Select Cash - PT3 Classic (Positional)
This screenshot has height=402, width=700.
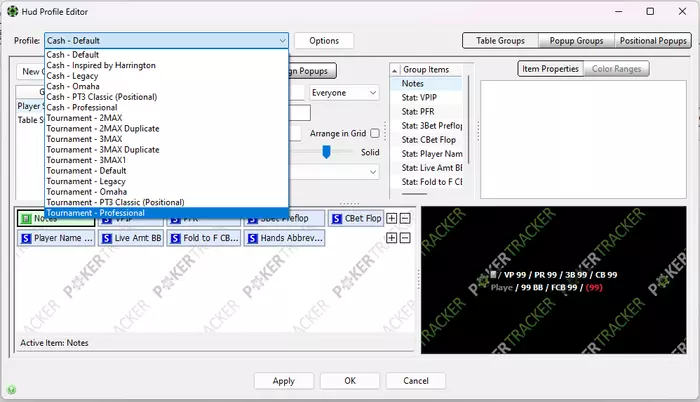(x=167, y=97)
